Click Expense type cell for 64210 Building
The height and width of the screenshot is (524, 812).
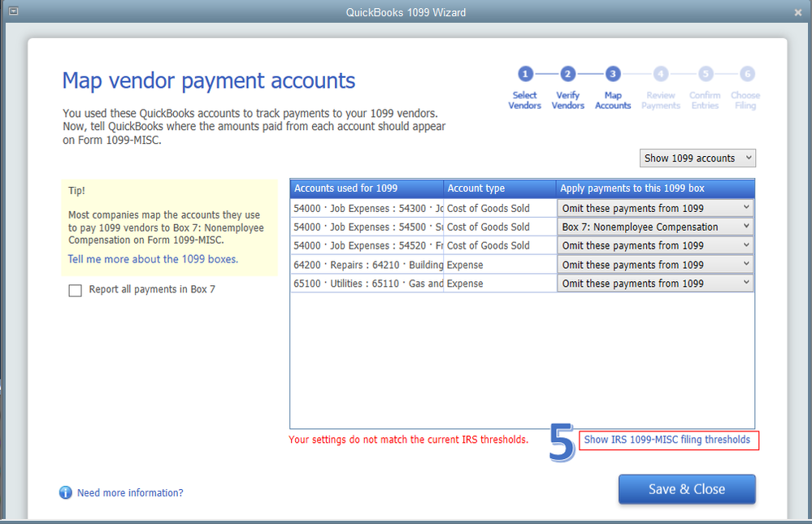pyautogui.click(x=500, y=265)
